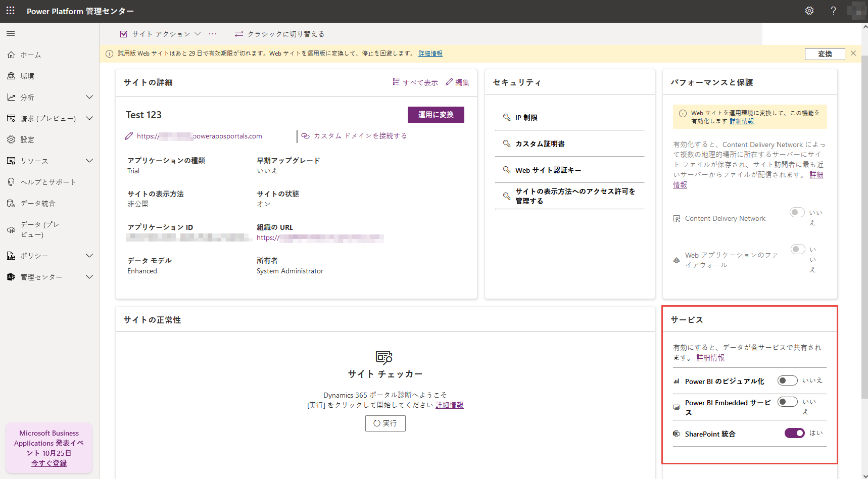This screenshot has width=868, height=479.
Task: Click 今すぐ登録 event registration link
Action: tap(49, 463)
